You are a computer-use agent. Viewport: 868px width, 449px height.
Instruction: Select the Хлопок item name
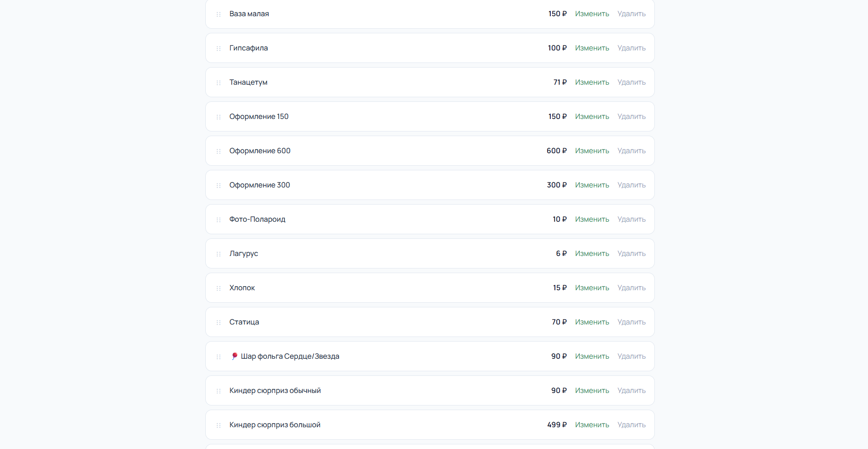[x=242, y=288]
